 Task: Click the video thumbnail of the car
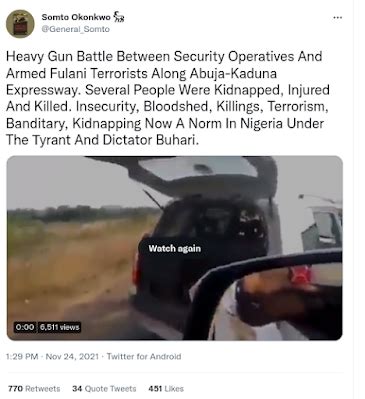click(175, 248)
